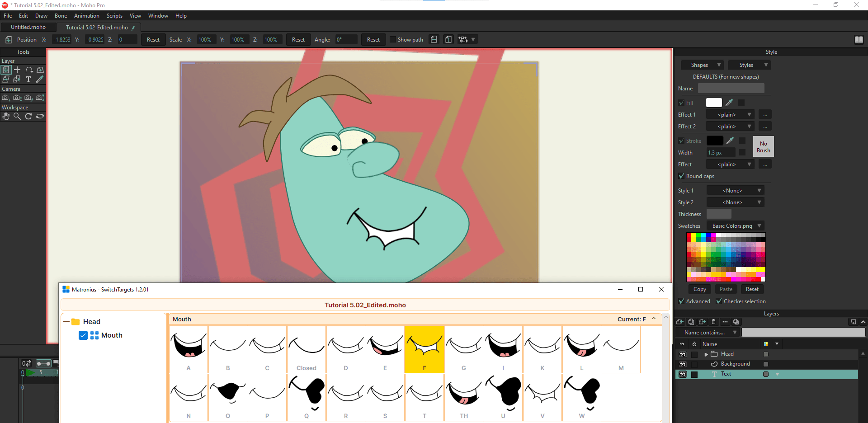This screenshot has height=423, width=868.
Task: Uncheck the Round caps checkbox
Action: (681, 176)
